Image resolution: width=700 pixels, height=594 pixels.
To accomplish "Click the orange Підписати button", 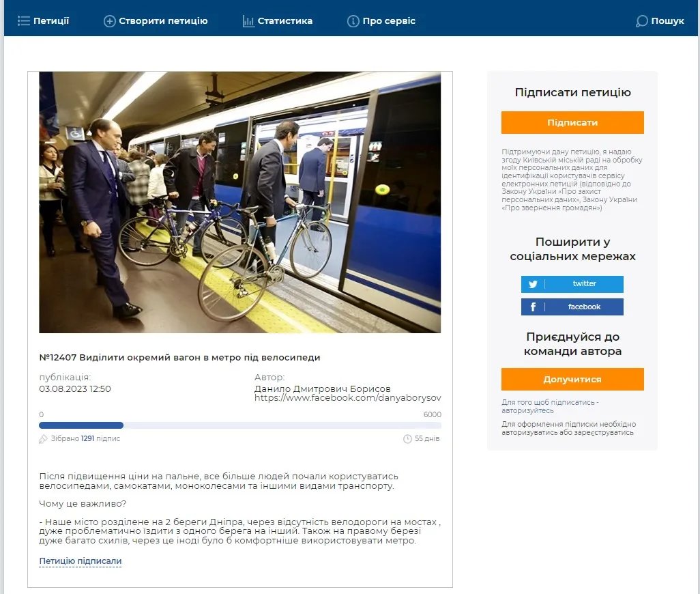I will (x=572, y=122).
